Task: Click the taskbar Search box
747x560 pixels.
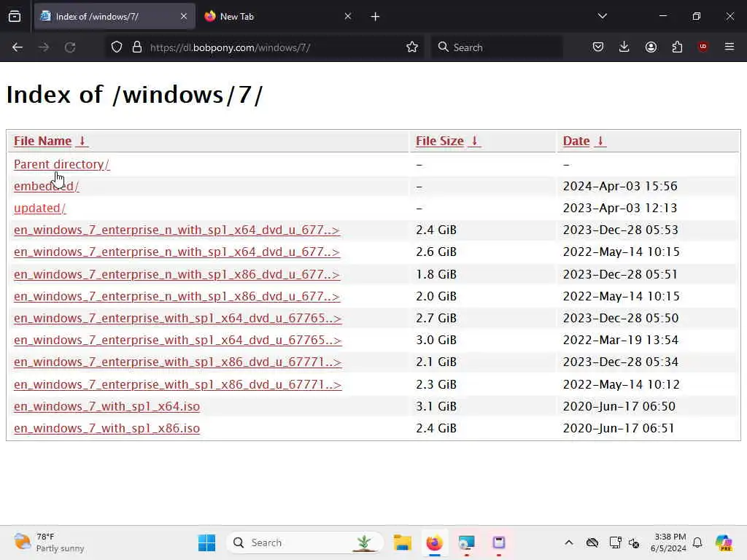Action: (305, 542)
